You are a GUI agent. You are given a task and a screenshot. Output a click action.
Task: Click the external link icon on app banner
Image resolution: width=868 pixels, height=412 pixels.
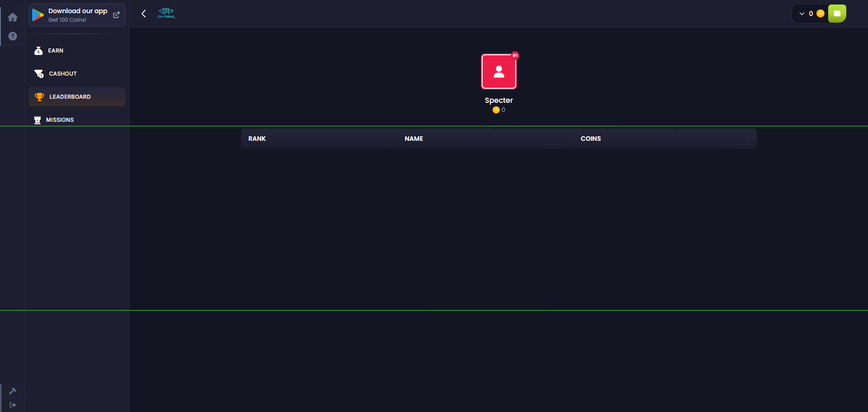click(116, 15)
